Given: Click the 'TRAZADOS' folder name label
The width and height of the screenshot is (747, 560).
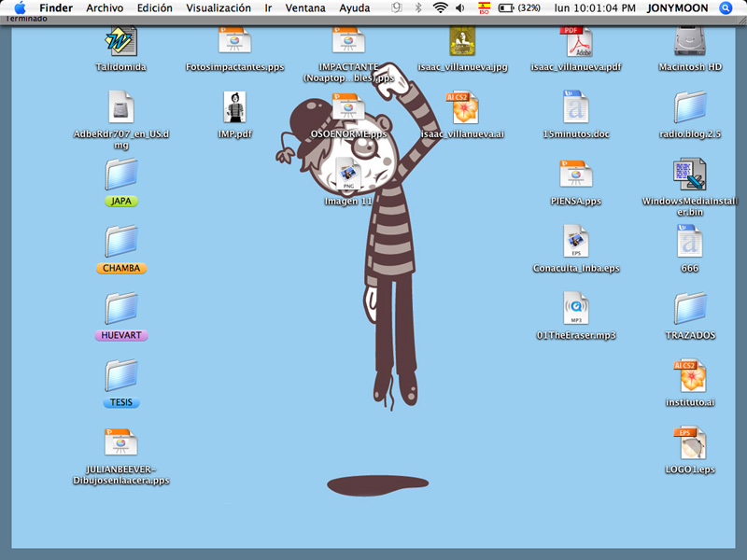Looking at the screenshot, I should point(690,335).
